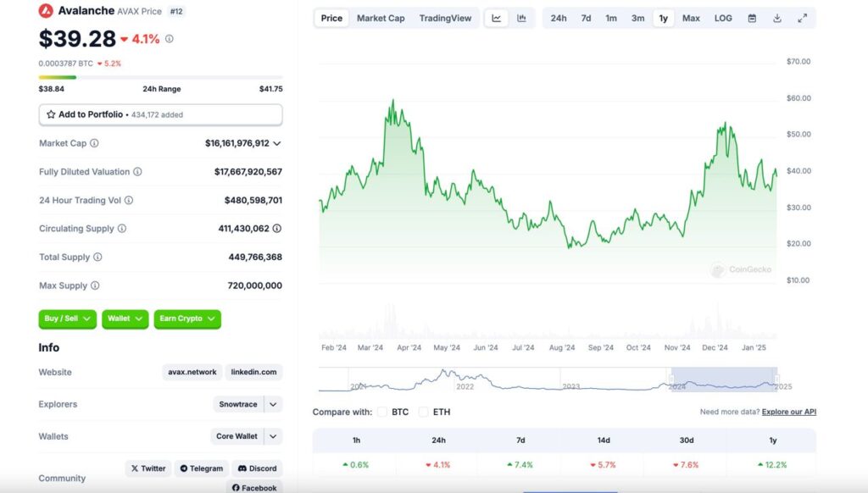The height and width of the screenshot is (493, 868).
Task: Click the download chart data icon
Action: tap(777, 19)
